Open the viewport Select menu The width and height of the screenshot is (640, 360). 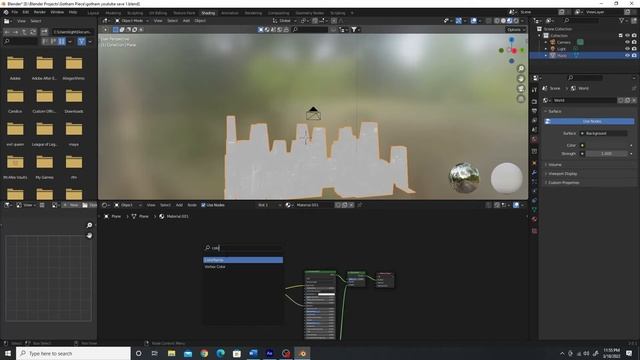point(173,21)
